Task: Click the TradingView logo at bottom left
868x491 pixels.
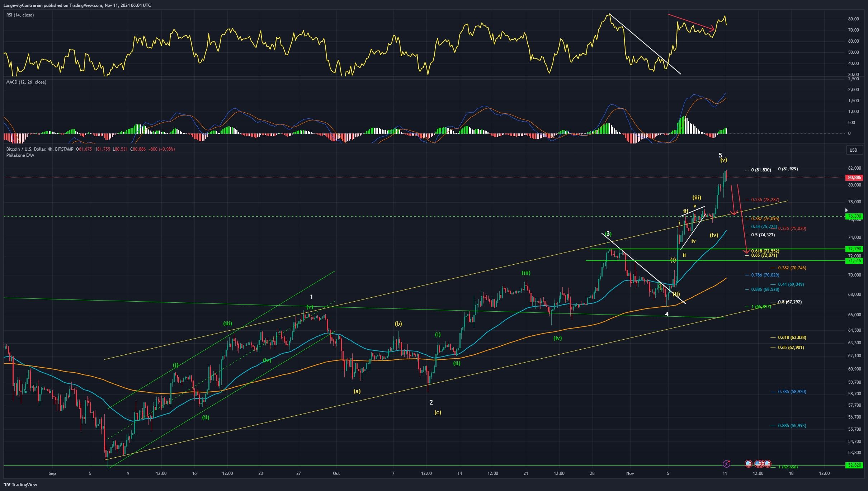Action: click(20, 485)
